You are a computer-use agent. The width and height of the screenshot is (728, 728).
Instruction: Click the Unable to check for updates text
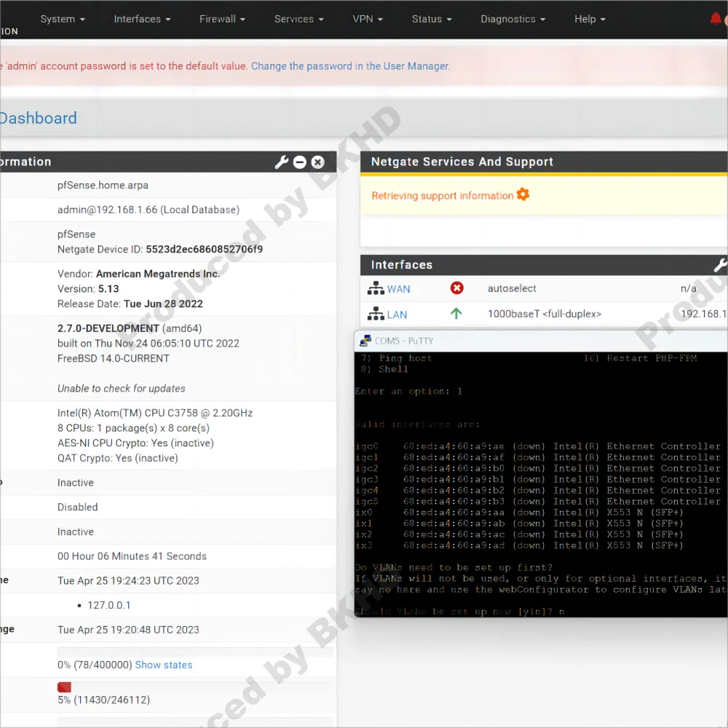click(x=121, y=388)
